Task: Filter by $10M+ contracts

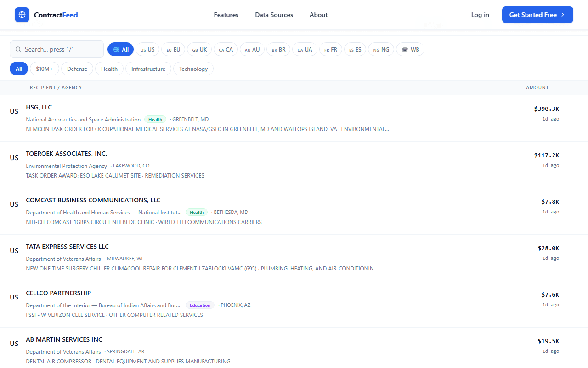Action: pyautogui.click(x=45, y=69)
